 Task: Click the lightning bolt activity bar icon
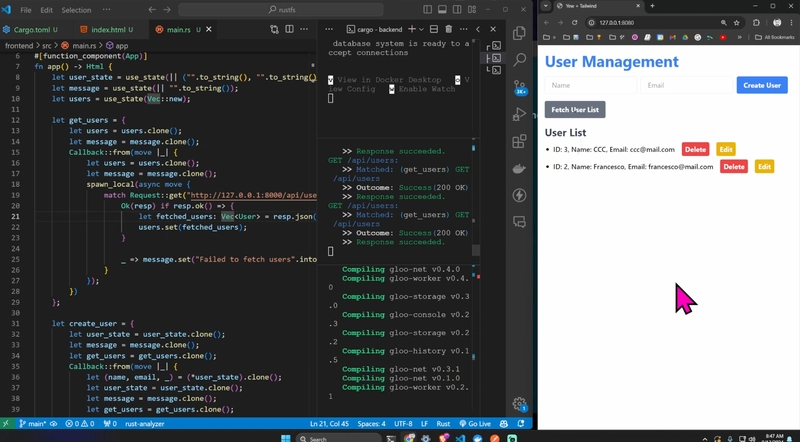(519, 195)
